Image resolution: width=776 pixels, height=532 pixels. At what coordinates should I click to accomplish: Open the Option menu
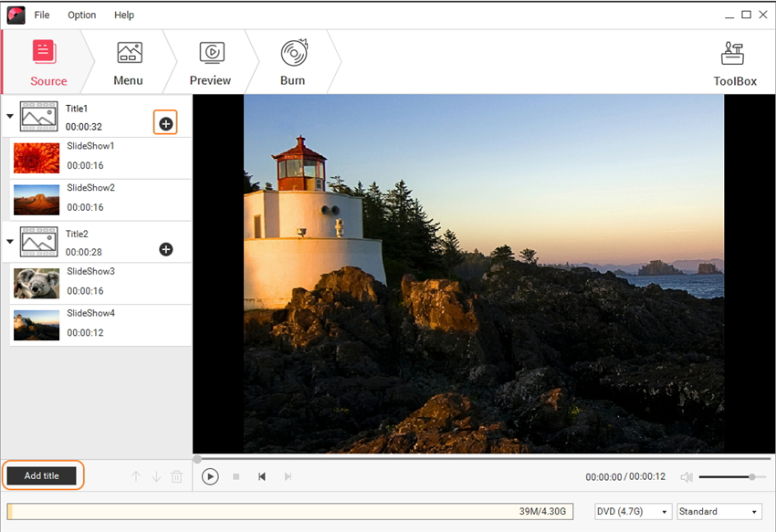click(x=81, y=15)
